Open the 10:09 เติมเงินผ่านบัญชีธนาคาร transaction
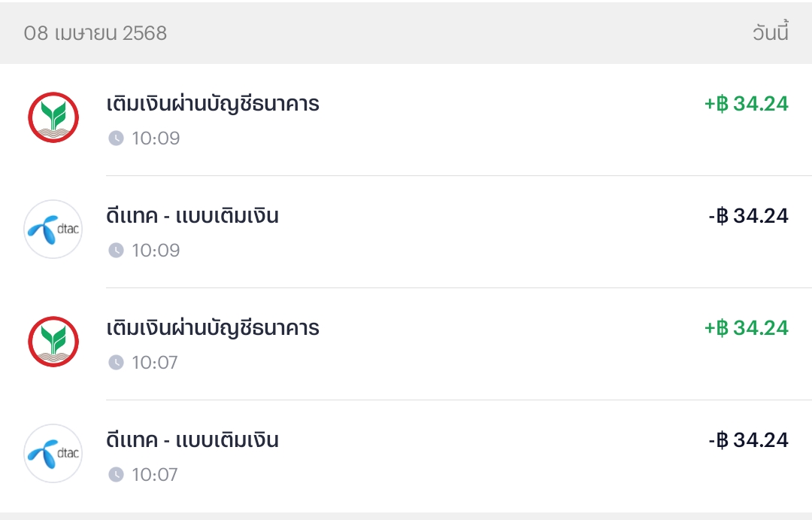Screen dimensions: 812x520 click(x=406, y=120)
